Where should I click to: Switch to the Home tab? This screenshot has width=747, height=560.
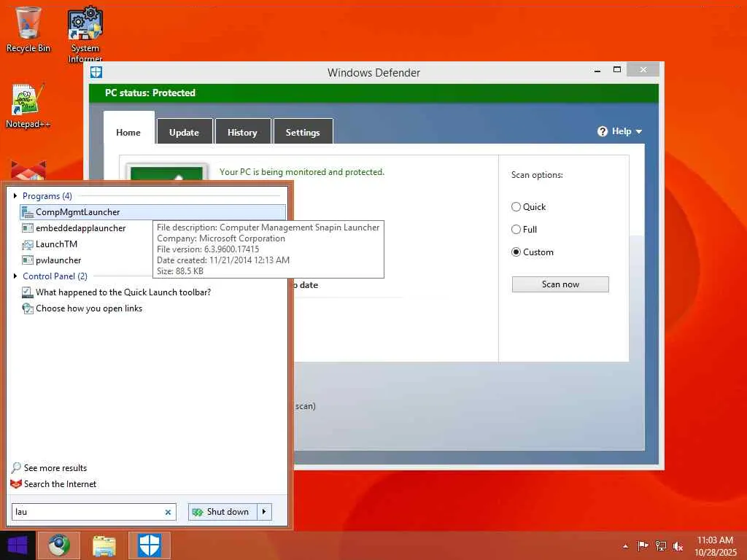tap(128, 133)
